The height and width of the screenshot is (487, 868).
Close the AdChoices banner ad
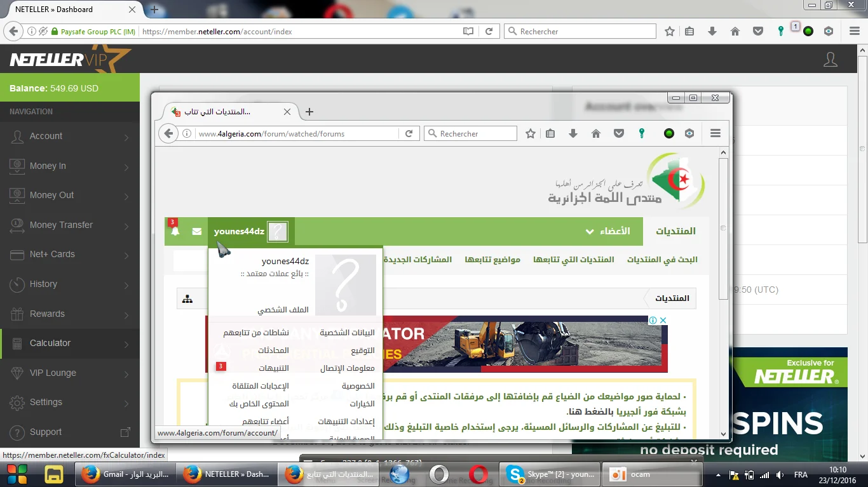click(663, 321)
